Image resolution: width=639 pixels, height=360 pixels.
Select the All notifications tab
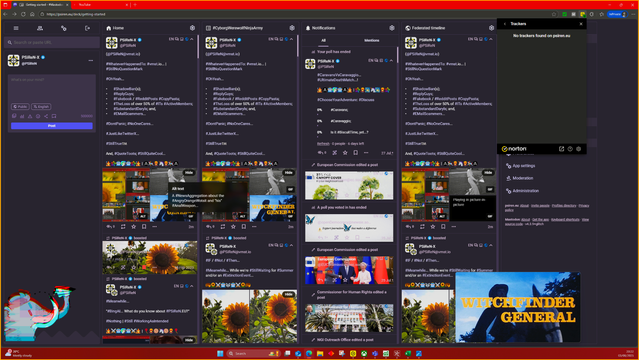324,40
